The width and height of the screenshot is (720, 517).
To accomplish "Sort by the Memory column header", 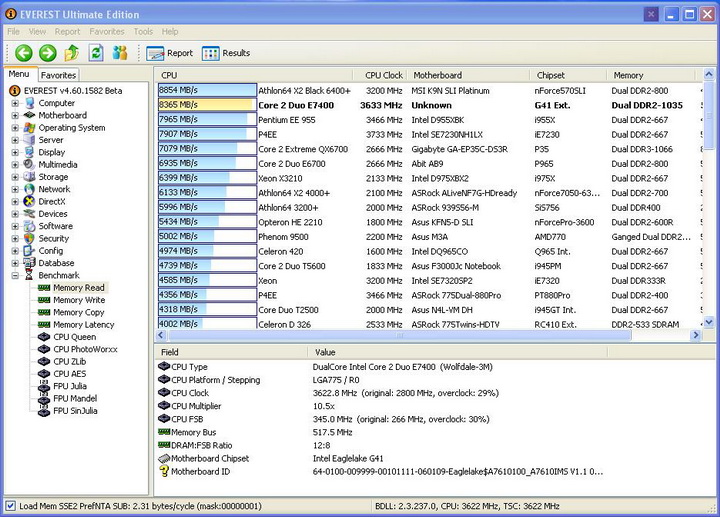I will click(x=652, y=75).
